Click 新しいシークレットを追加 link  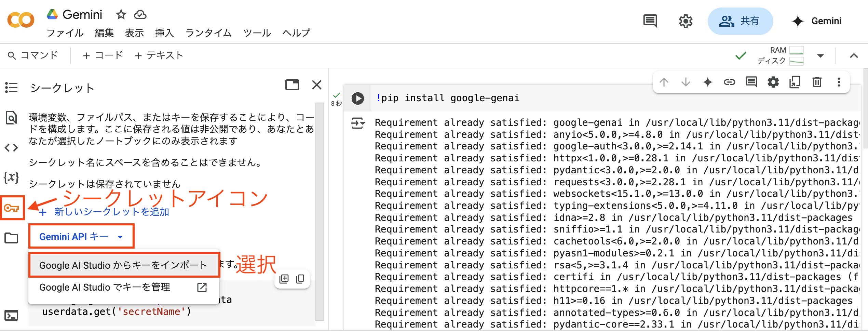click(x=104, y=212)
